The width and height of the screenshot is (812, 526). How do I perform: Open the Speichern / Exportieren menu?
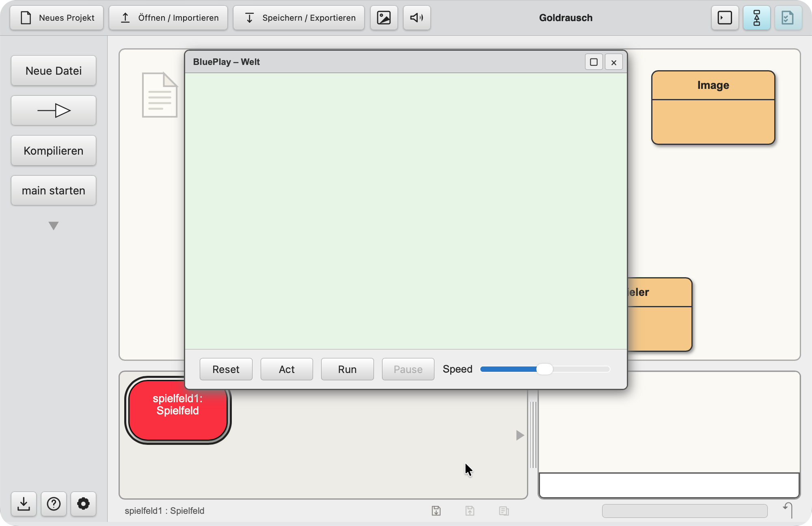click(x=299, y=18)
